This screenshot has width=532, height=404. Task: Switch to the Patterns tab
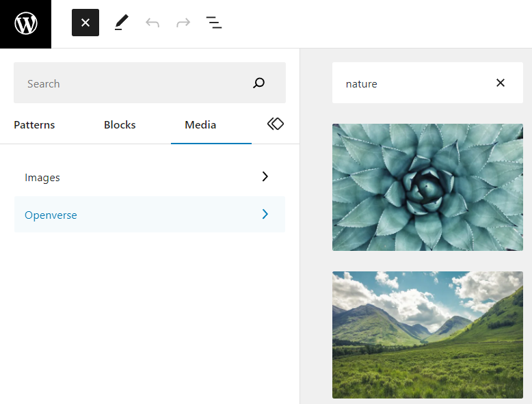(x=34, y=125)
